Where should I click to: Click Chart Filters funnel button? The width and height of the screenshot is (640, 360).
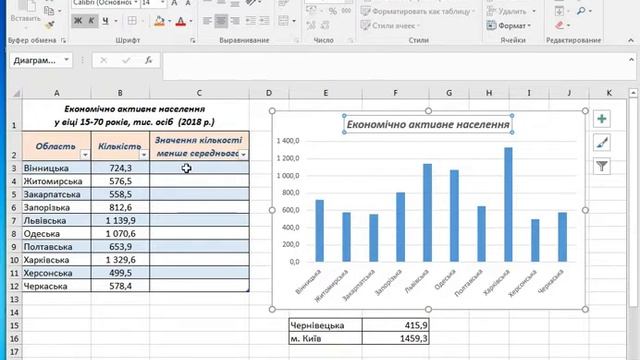[x=602, y=166]
